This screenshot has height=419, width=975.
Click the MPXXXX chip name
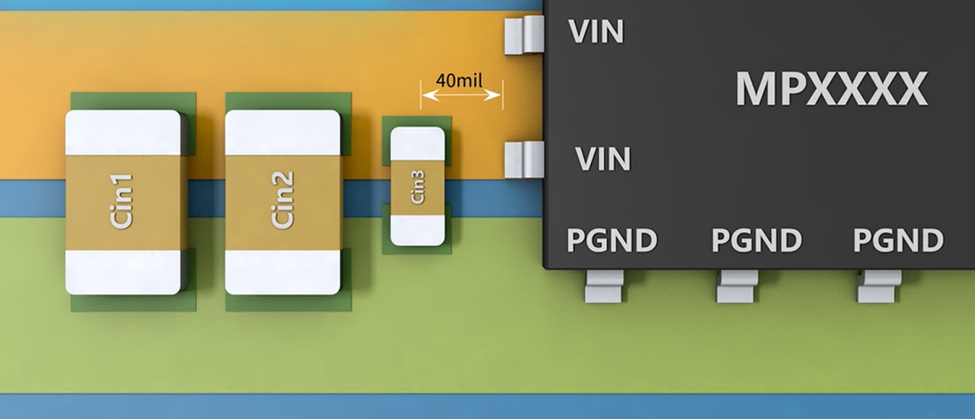click(x=831, y=89)
